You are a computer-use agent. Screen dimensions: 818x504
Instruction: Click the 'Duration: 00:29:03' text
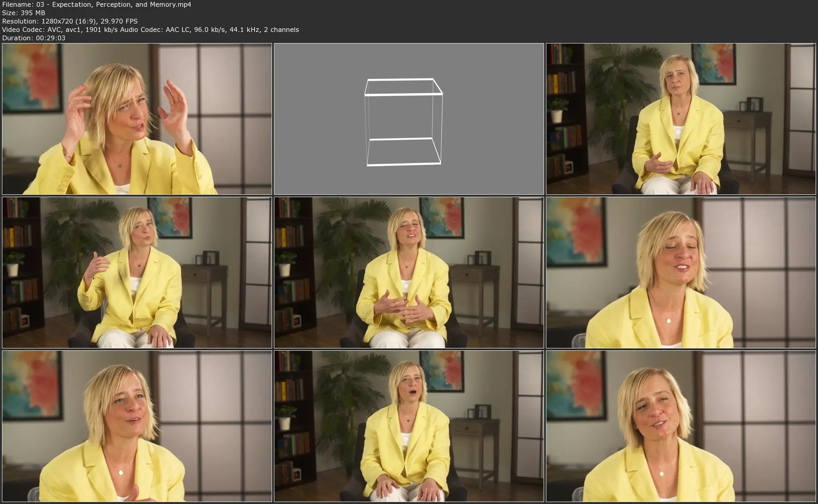coord(34,38)
